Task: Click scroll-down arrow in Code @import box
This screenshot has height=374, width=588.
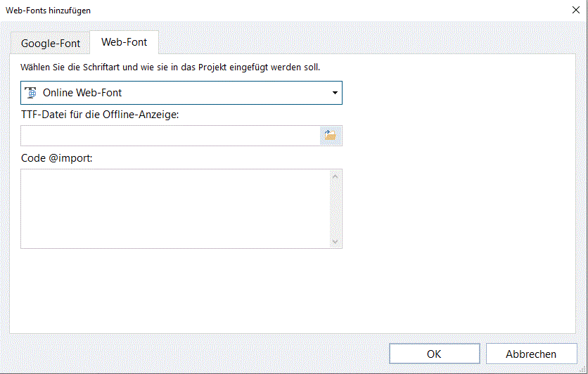Action: point(335,241)
